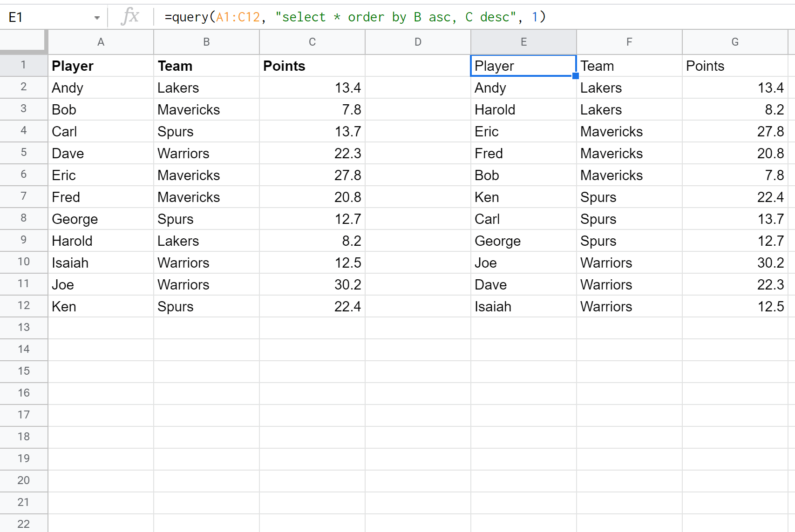
Task: Click 'George' in column A
Action: pos(75,219)
